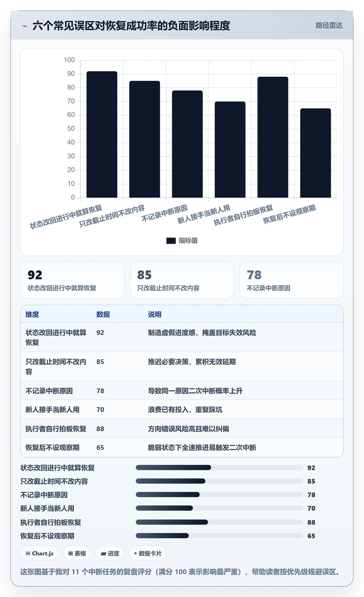This screenshot has width=364, height=597.
Task: Open the data card showing 78
Action: pos(291,280)
